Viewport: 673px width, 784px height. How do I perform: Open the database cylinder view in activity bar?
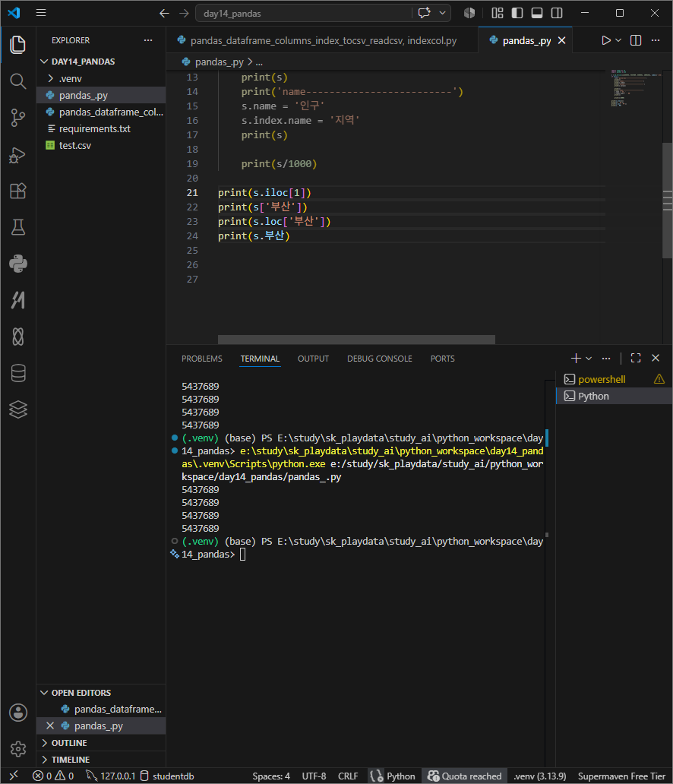[18, 374]
